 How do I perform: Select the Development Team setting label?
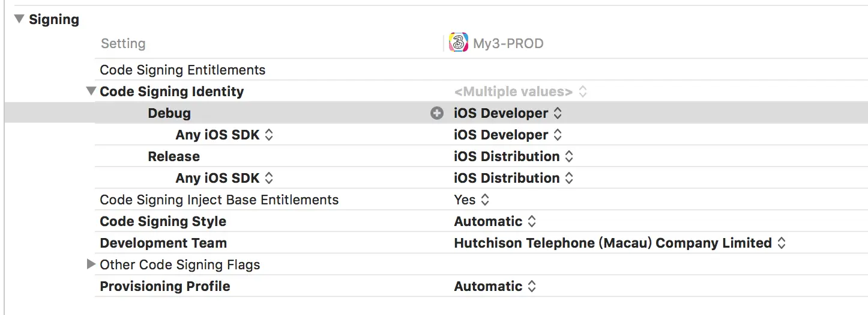pyautogui.click(x=163, y=243)
